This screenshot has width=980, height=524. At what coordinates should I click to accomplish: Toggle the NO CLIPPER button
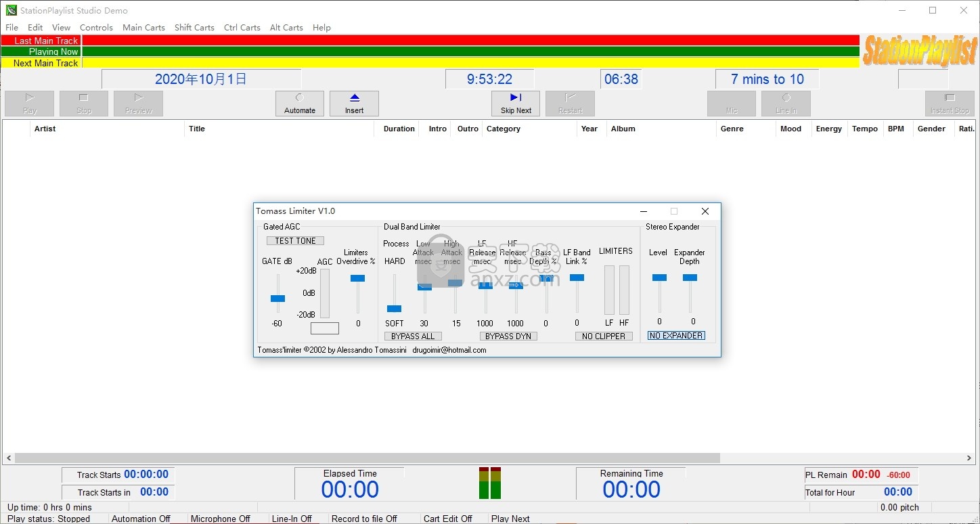pyautogui.click(x=604, y=336)
